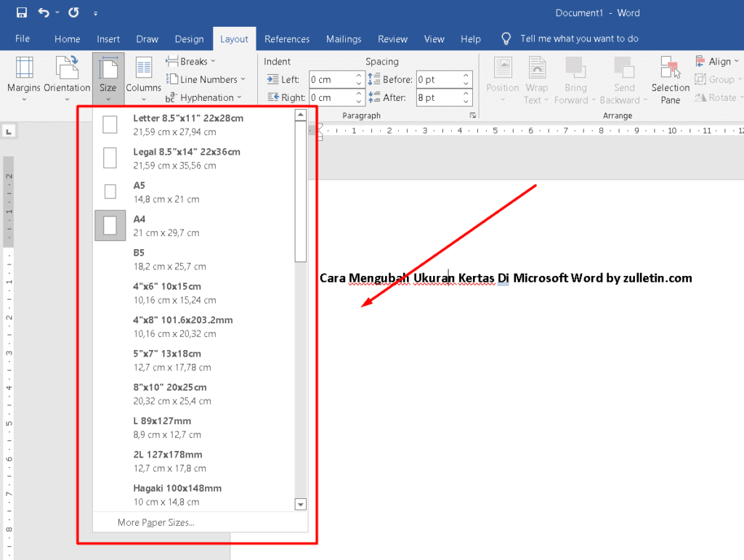Expand the Line Numbers menu
Screen dimensions: 744x560
204,79
